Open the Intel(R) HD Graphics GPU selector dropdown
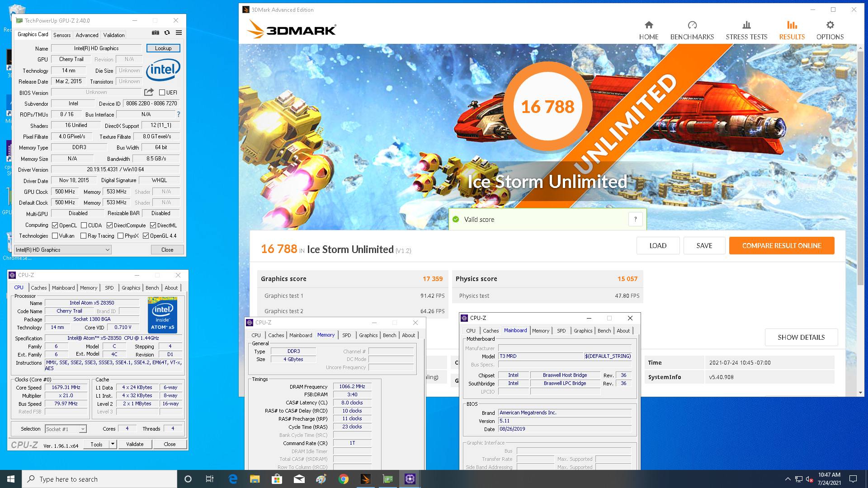 (63, 250)
